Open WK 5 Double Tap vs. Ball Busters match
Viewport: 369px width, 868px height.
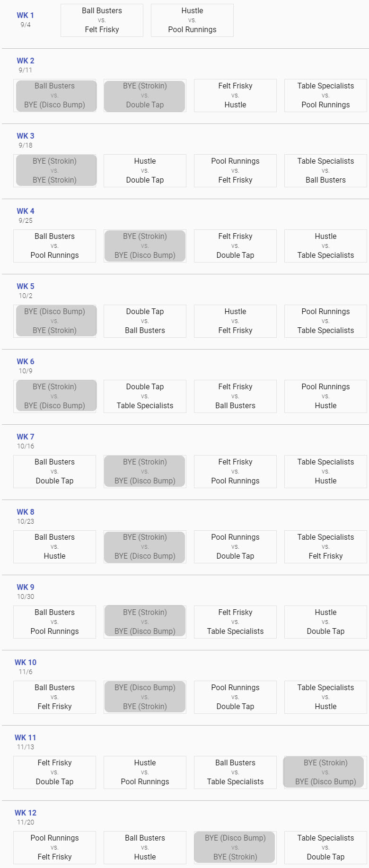(145, 321)
